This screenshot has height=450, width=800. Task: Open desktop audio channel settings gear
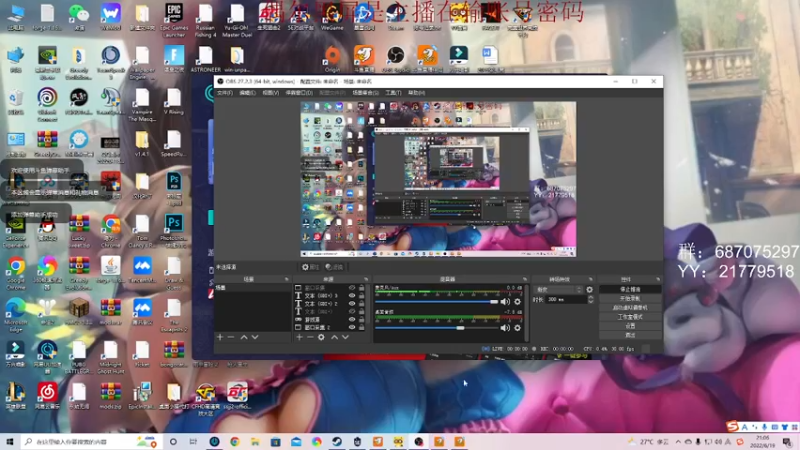517,328
